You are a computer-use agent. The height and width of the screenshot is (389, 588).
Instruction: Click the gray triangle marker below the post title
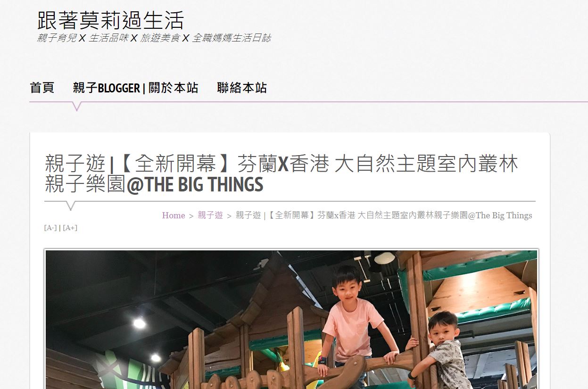click(71, 206)
